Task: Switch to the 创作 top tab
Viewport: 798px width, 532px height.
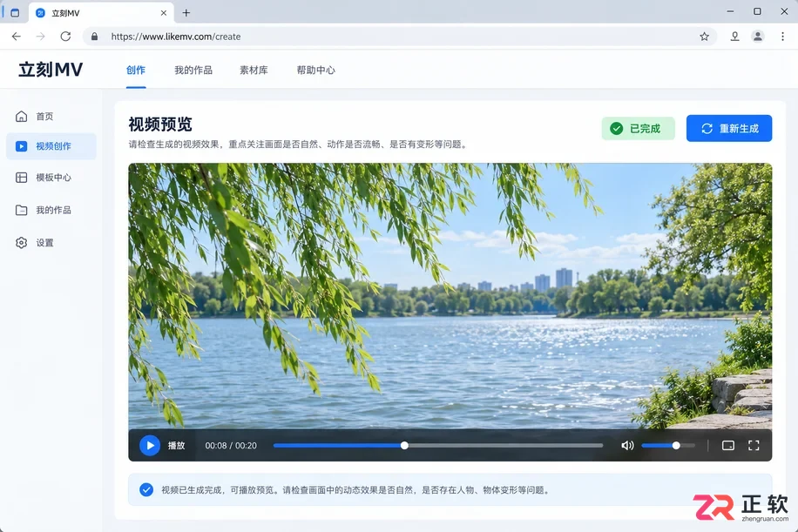Action: point(136,71)
